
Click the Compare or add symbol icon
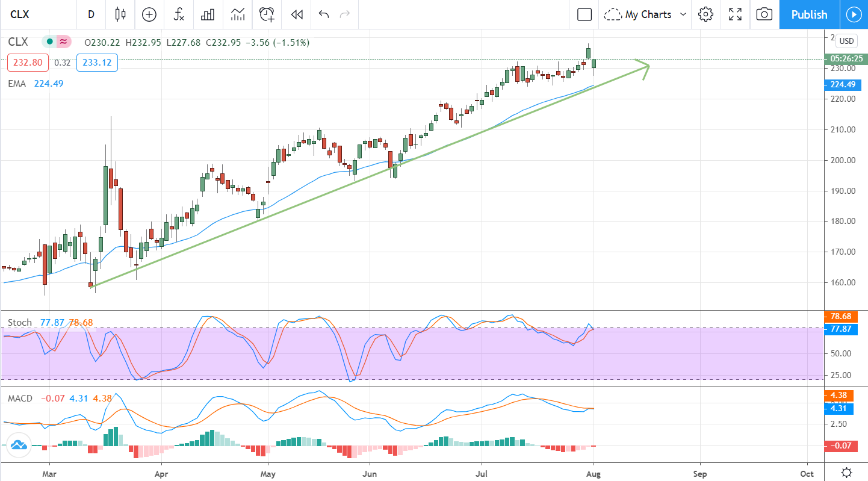point(149,14)
